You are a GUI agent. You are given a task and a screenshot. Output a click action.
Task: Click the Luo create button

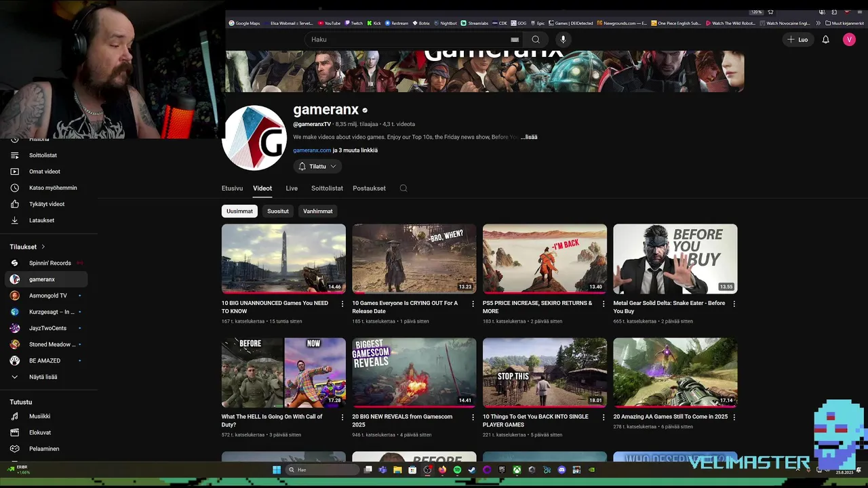[797, 39]
